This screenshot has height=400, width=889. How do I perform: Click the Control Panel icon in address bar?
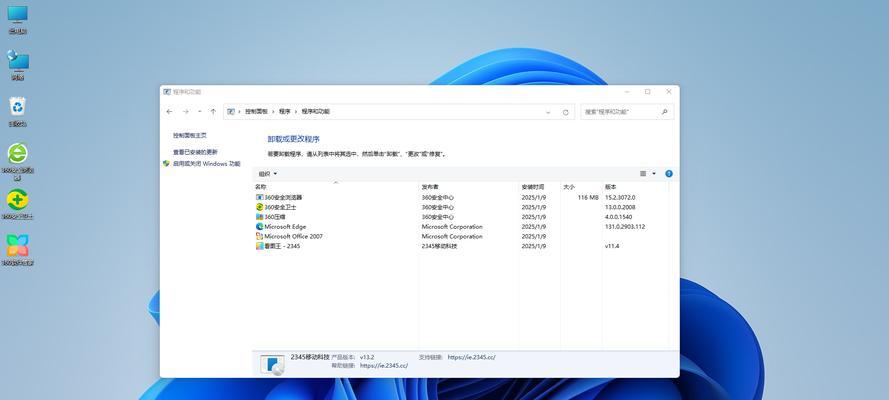pyautogui.click(x=231, y=112)
